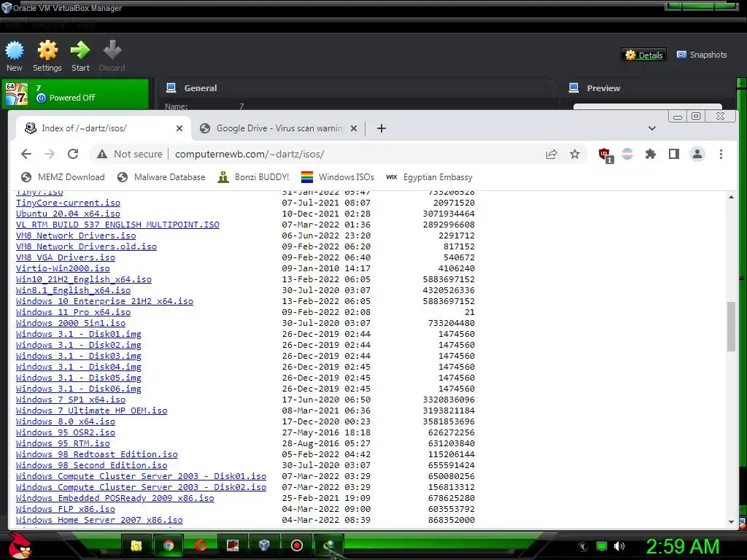Open the Egyptian Embassy bookmark
The width and height of the screenshot is (747, 560).
point(429,177)
